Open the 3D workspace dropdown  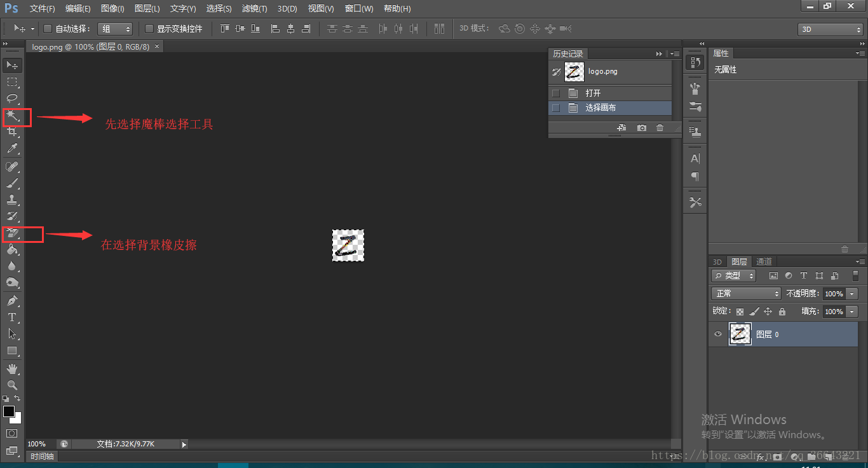831,29
